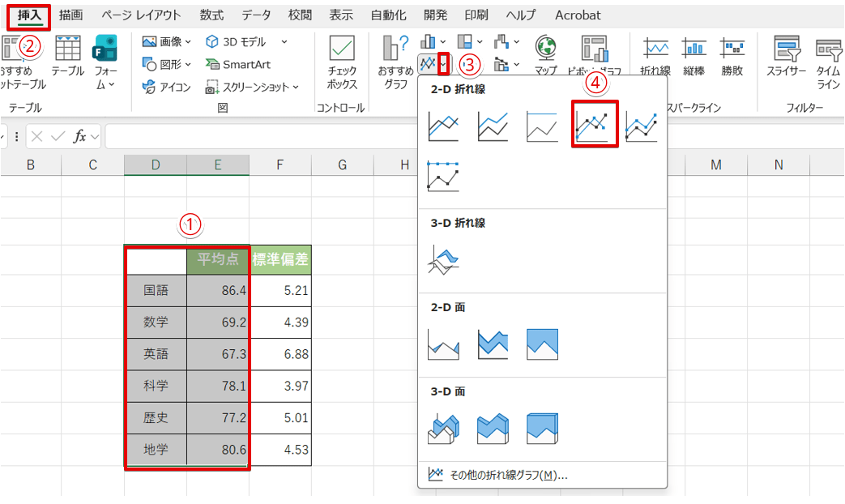Open the 図形 (Shapes) dropdown
The height and width of the screenshot is (504, 845).
167,64
